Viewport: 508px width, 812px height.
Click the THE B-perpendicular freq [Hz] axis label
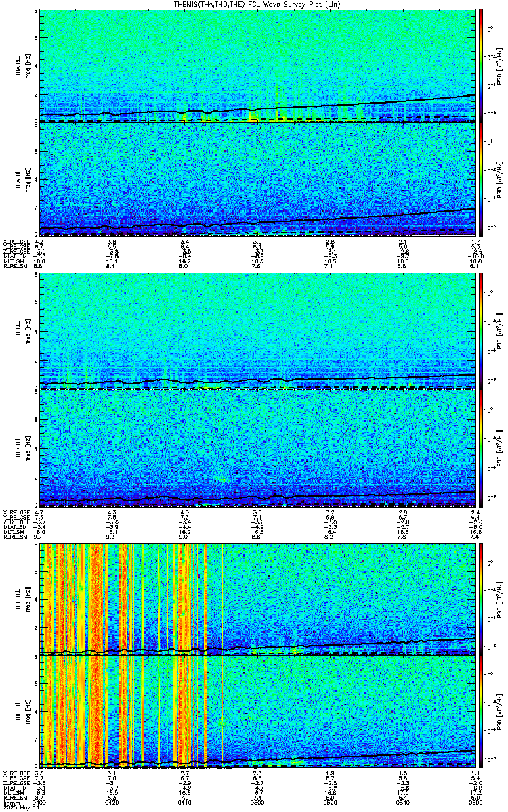(27, 599)
